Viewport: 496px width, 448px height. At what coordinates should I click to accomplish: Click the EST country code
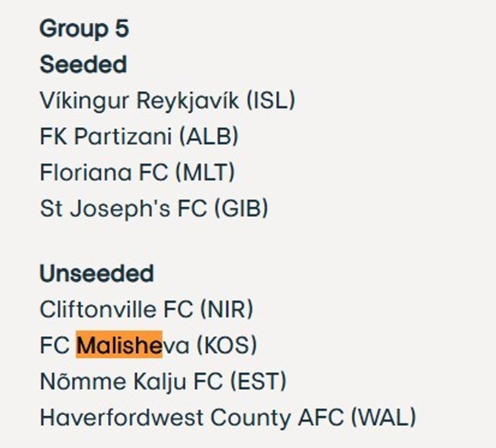[x=258, y=381]
